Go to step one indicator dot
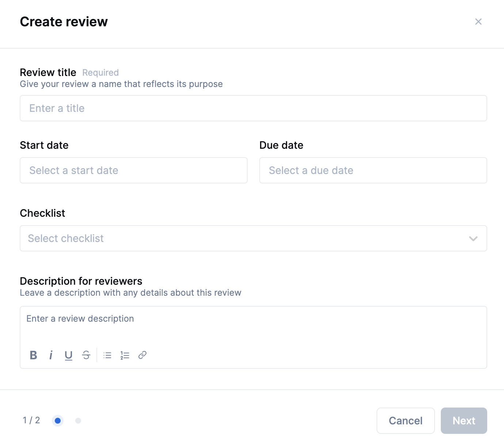 58,421
